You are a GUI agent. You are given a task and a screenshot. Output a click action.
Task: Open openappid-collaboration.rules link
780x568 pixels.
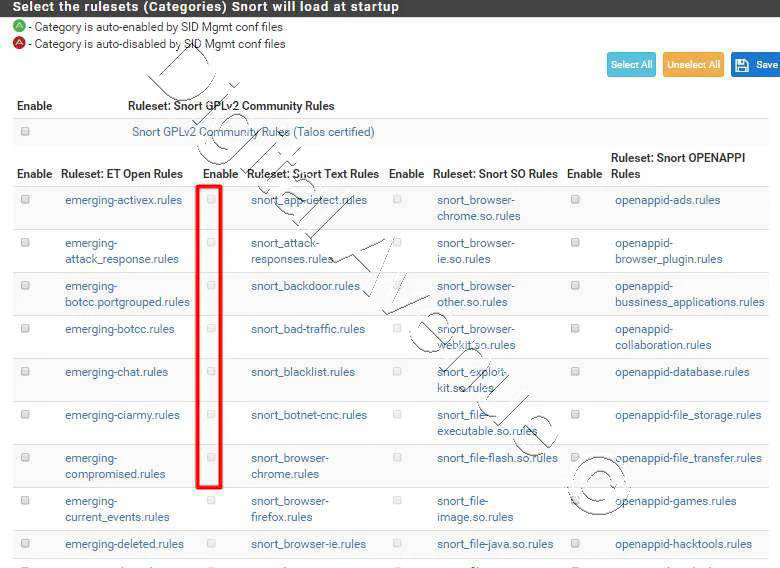tap(663, 337)
